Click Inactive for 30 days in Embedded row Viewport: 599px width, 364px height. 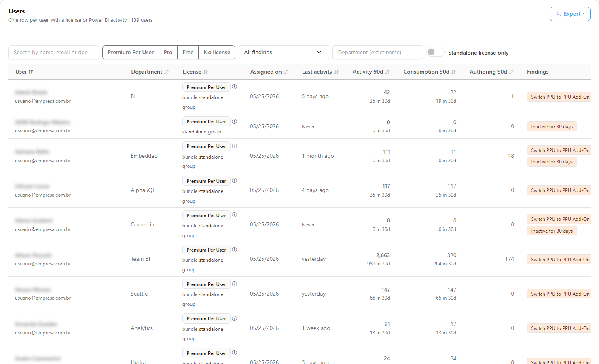[552, 162]
